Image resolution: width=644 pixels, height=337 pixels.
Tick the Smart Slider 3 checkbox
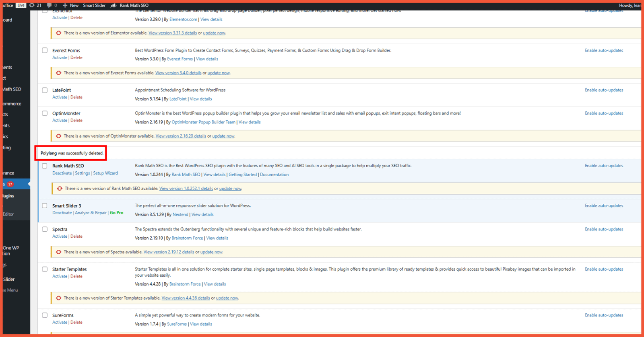tap(45, 205)
